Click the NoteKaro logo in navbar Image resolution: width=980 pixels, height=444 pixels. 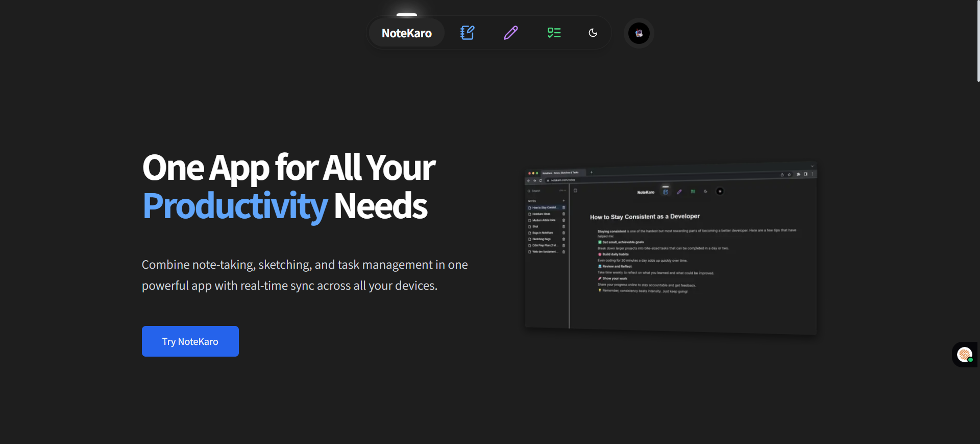407,33
